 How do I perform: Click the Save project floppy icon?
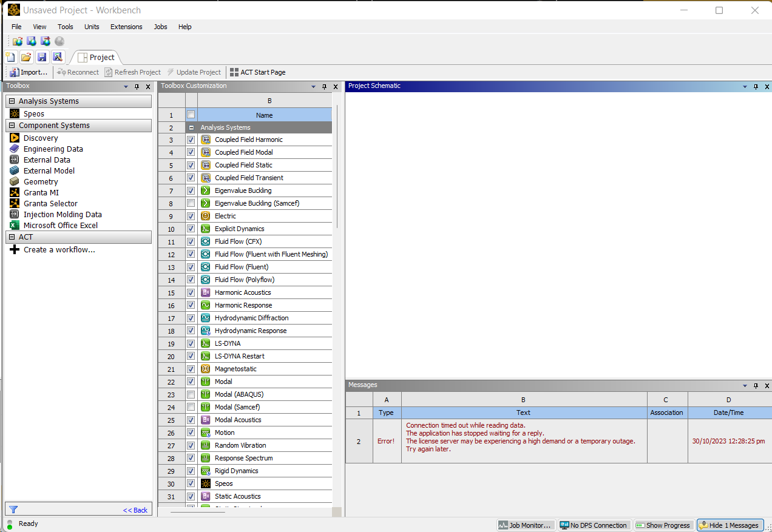pos(42,57)
